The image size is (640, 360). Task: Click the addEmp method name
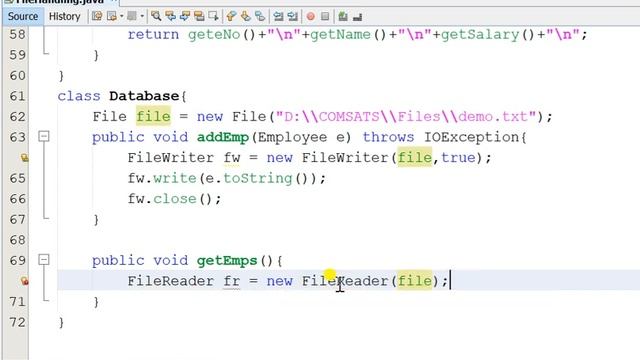click(x=223, y=137)
